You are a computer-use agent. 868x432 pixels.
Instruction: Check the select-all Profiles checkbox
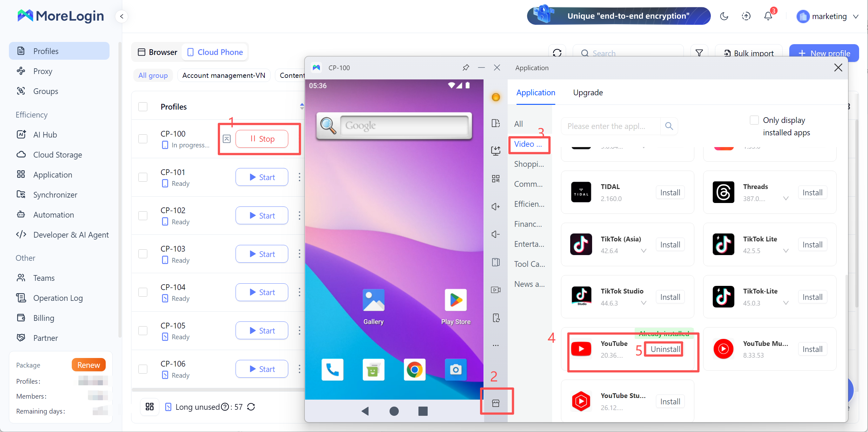(143, 106)
